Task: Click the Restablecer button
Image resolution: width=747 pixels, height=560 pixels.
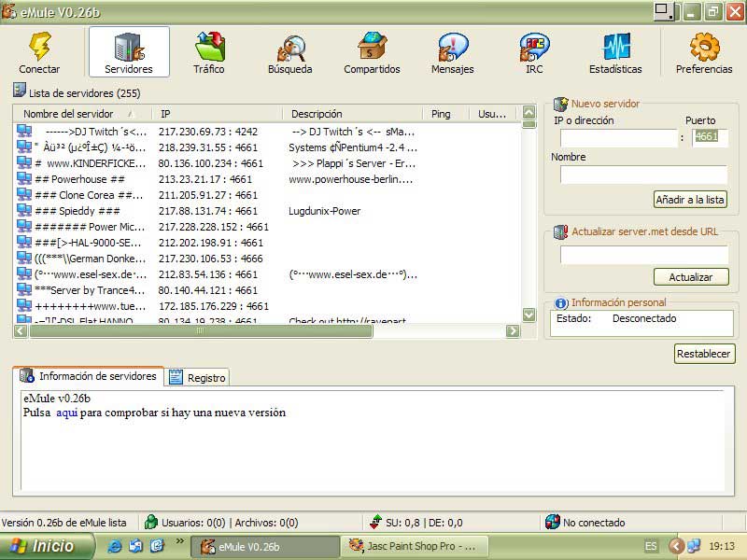Action: [704, 354]
